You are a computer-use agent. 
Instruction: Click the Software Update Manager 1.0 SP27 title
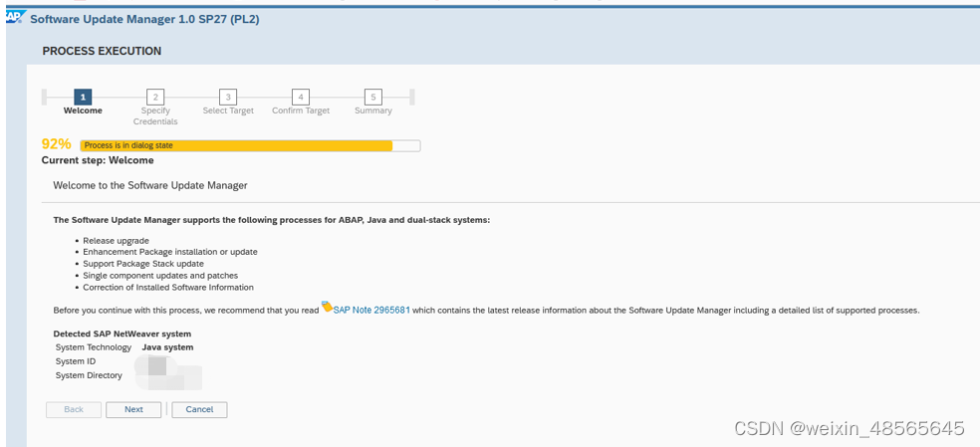point(145,19)
